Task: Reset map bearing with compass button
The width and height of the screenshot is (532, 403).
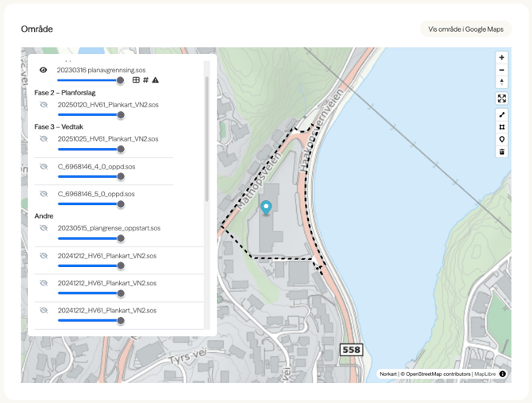Action: (502, 83)
